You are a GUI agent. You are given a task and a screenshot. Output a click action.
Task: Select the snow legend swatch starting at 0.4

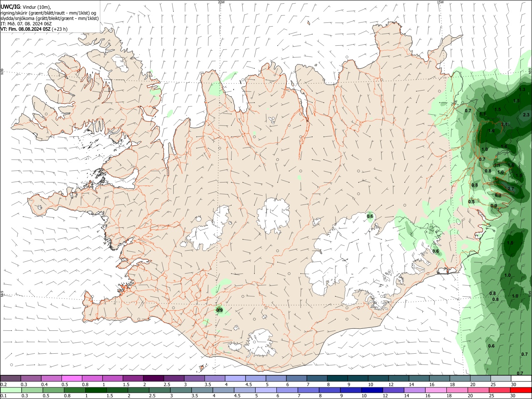coord(51,378)
